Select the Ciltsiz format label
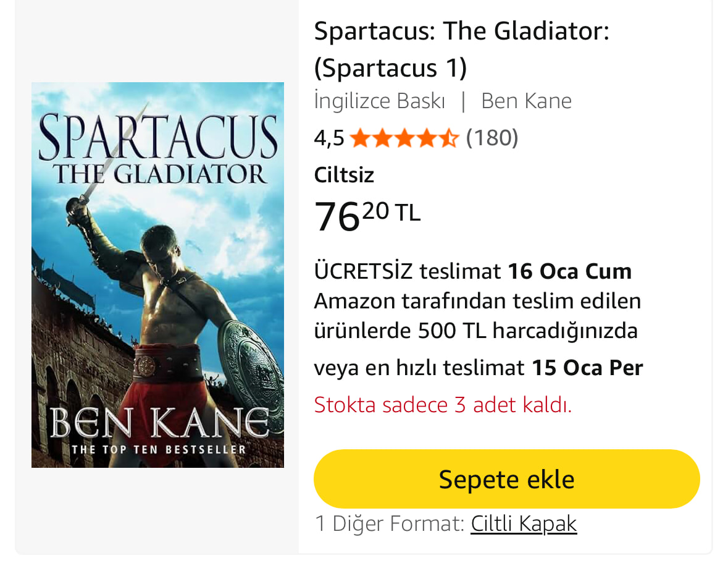The image size is (728, 563). click(344, 175)
